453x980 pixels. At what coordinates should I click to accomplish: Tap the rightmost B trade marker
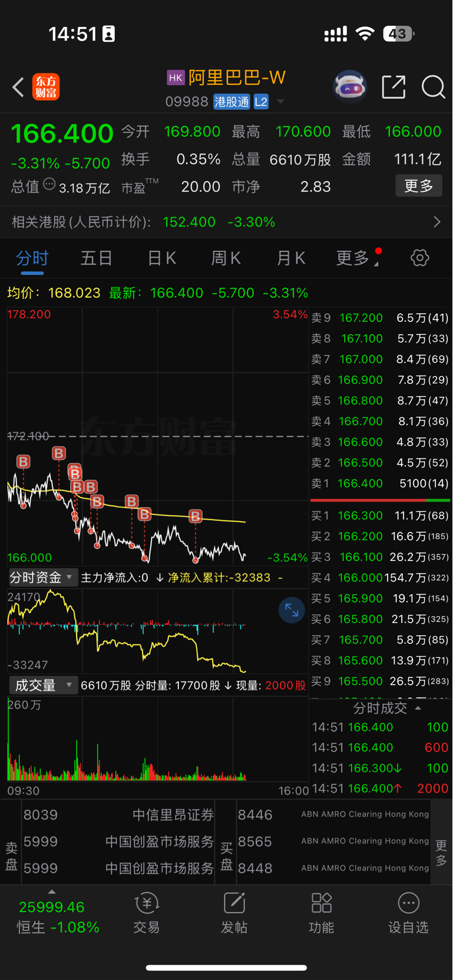point(196,517)
